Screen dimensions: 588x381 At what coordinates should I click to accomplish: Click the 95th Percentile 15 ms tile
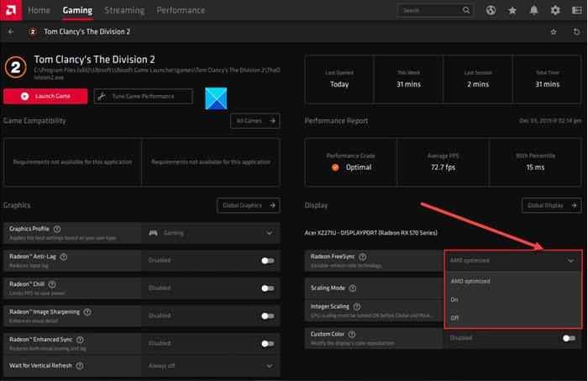click(x=535, y=162)
